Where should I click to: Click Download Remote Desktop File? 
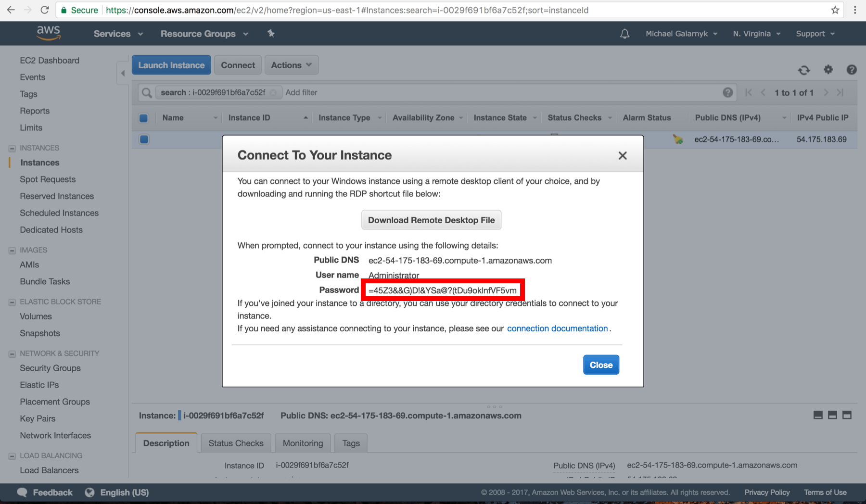[x=431, y=220]
